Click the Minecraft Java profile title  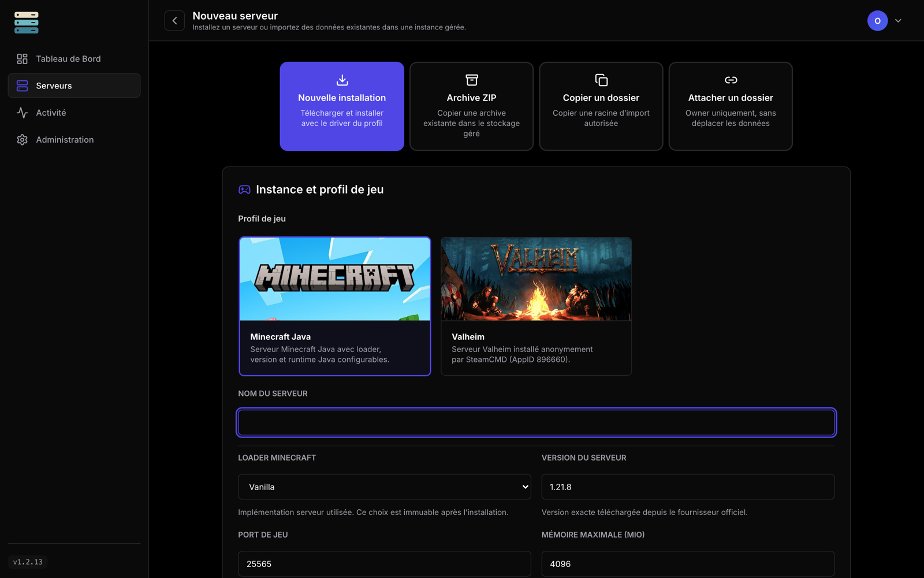pyautogui.click(x=281, y=336)
